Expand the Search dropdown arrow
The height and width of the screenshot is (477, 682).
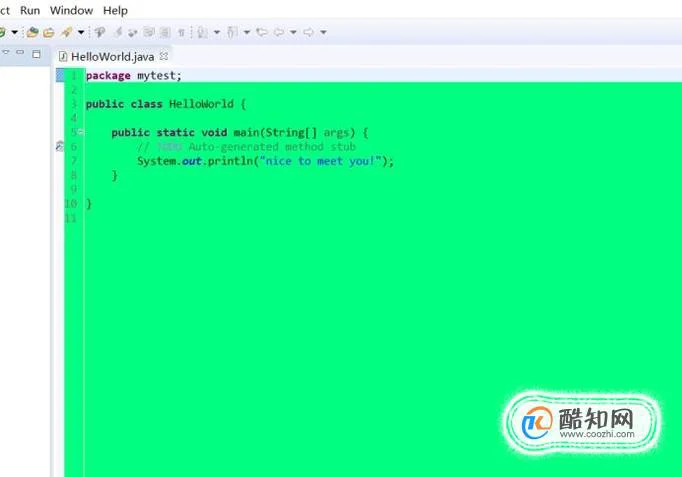click(x=81, y=32)
